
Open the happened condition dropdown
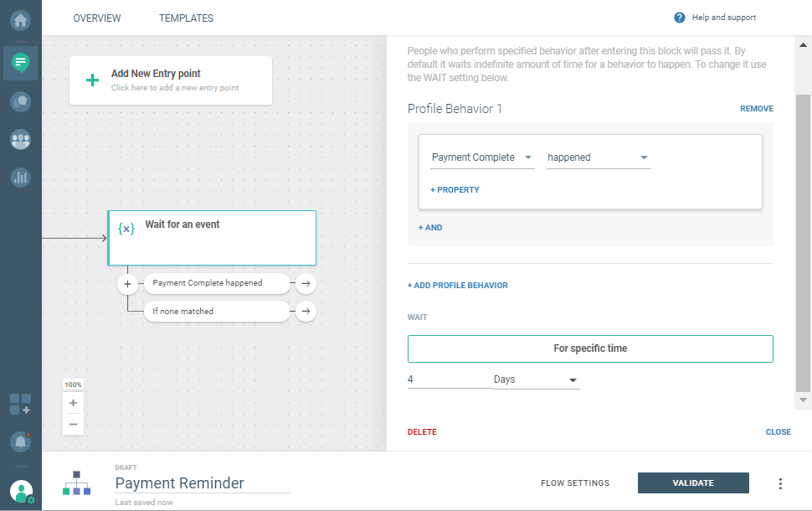point(598,157)
